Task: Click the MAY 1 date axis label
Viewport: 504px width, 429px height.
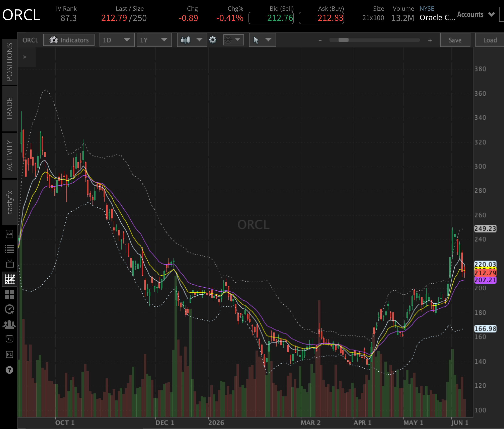Action: [413, 423]
